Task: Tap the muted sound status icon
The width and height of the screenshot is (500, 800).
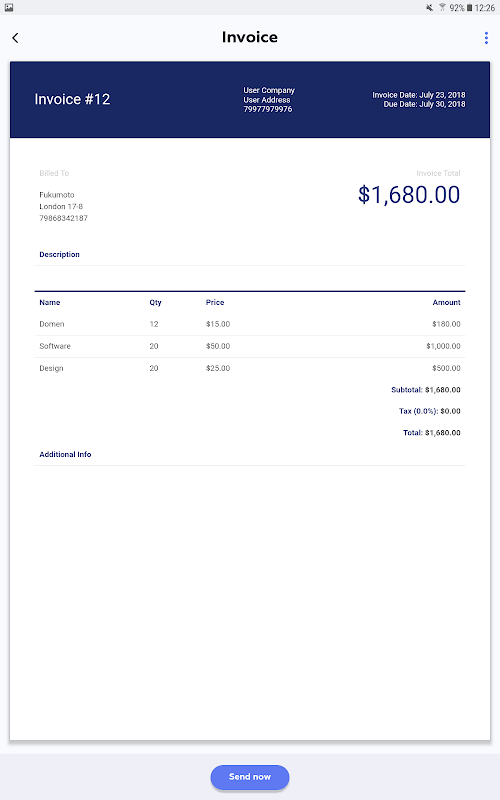Action: (430, 8)
